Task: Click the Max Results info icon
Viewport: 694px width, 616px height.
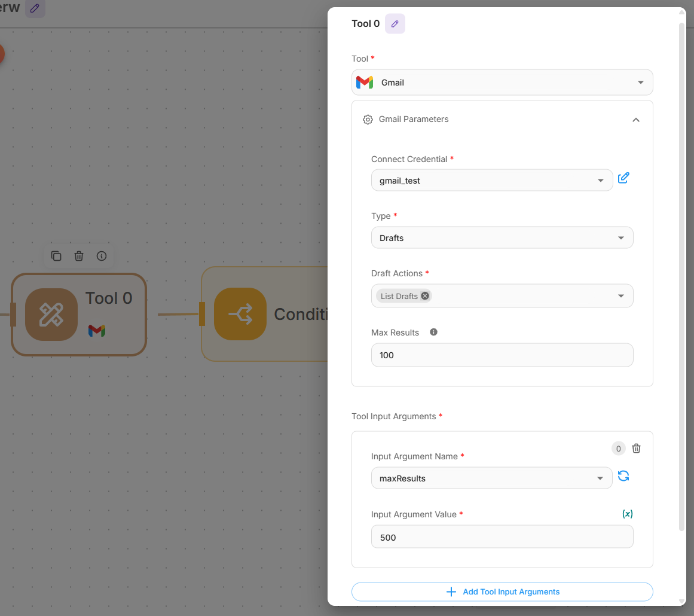Action: (x=434, y=332)
